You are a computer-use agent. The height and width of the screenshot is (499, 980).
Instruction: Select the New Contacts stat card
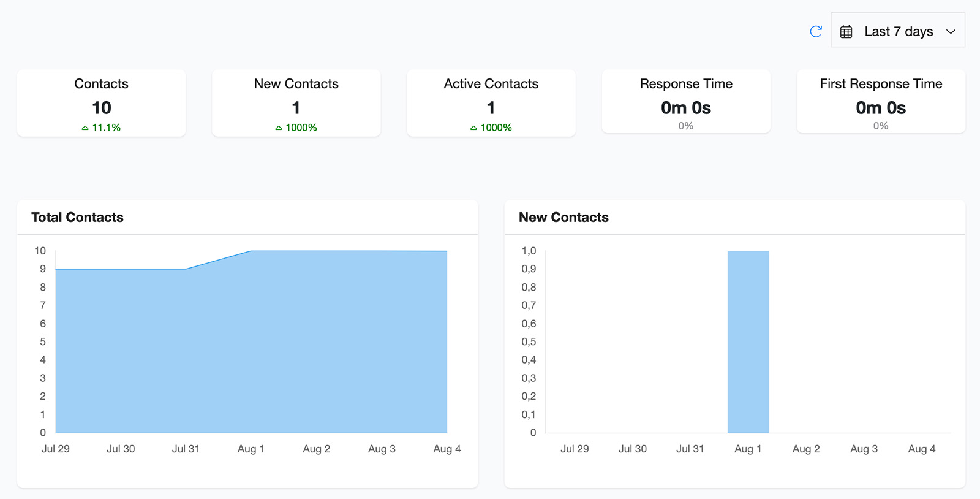[296, 103]
